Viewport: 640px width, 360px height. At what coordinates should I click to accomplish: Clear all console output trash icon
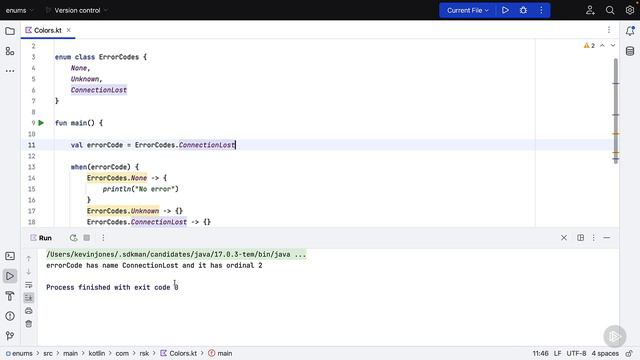point(29,324)
